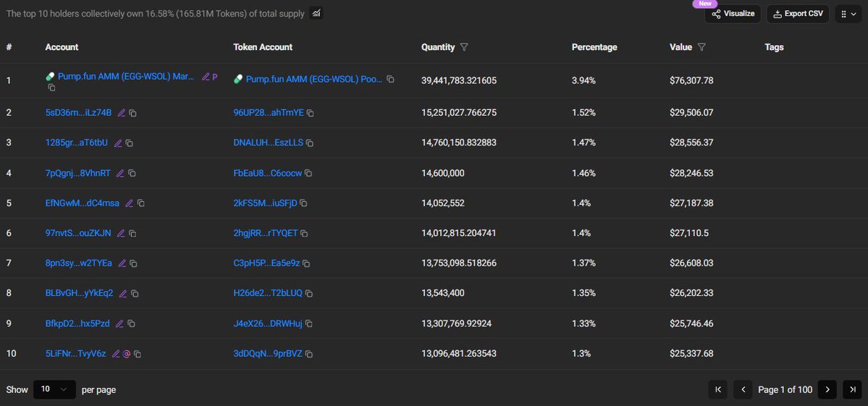868x406 pixels.
Task: Click the Percentage column header
Action: tap(594, 48)
